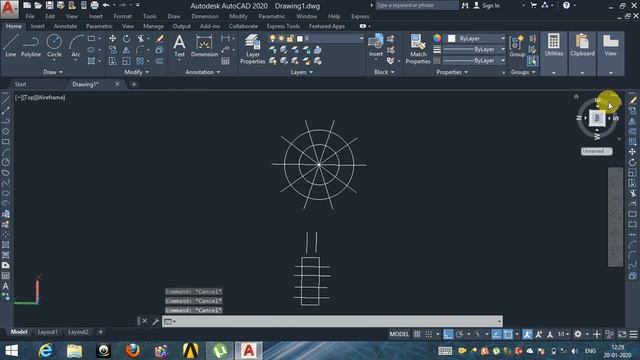Click the Unnamed UCS button under ViewCube

click(x=596, y=151)
